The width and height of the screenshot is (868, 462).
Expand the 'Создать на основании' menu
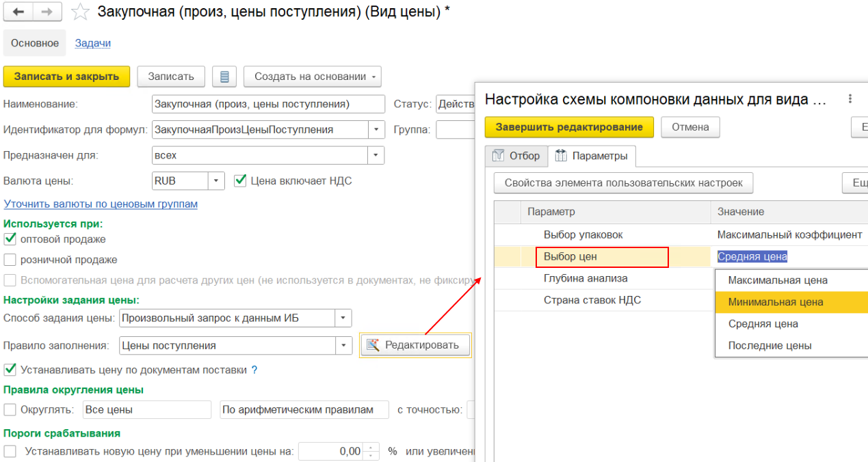coord(312,77)
